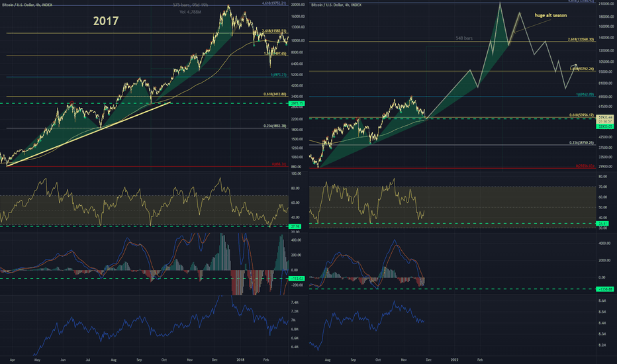This screenshot has height=364, width=617.
Task: Select the left chart's 'Bitcoin / U.S. Dollar, 4h, INDEX' title
Action: (26, 5)
